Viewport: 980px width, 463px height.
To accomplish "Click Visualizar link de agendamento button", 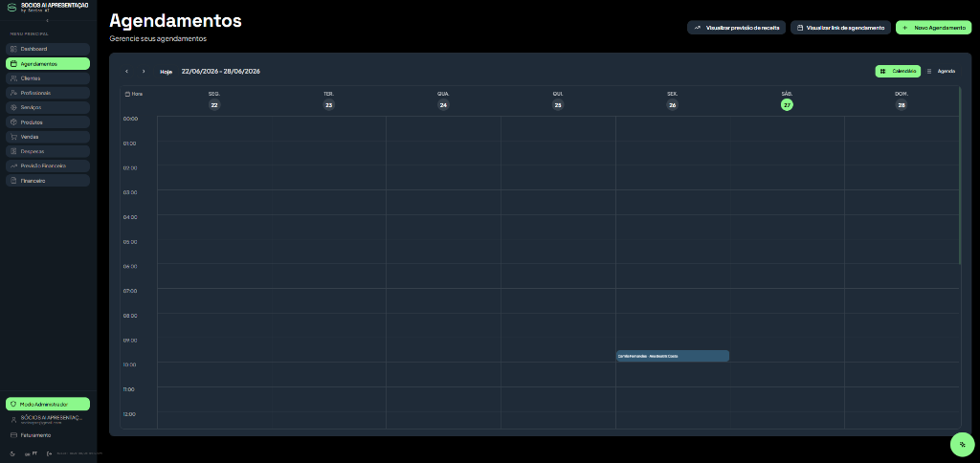I will [840, 28].
